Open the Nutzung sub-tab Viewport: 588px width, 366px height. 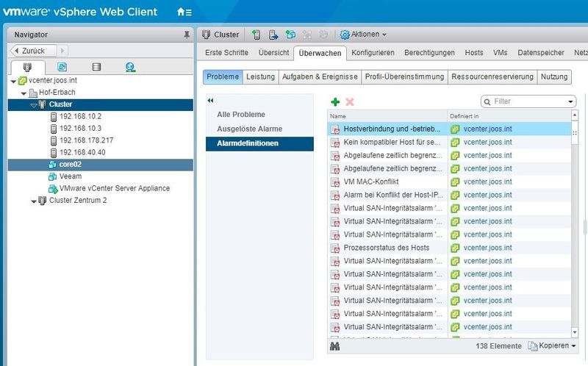(x=554, y=77)
